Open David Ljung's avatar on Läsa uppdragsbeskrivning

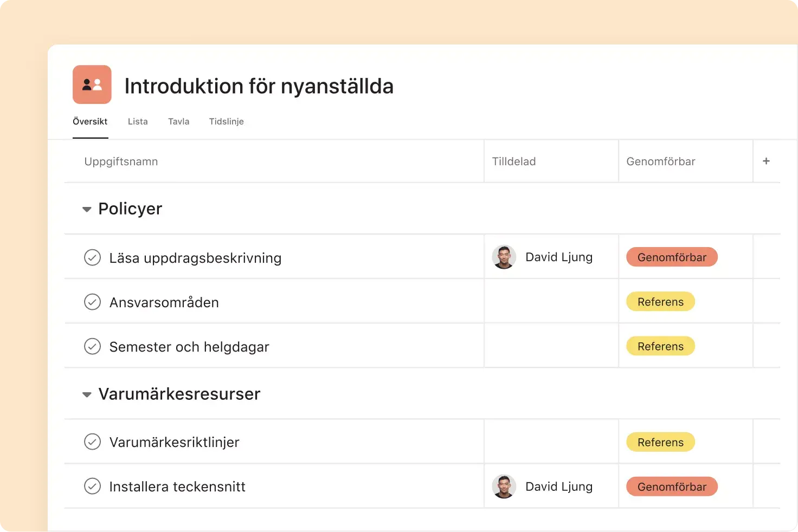(504, 257)
